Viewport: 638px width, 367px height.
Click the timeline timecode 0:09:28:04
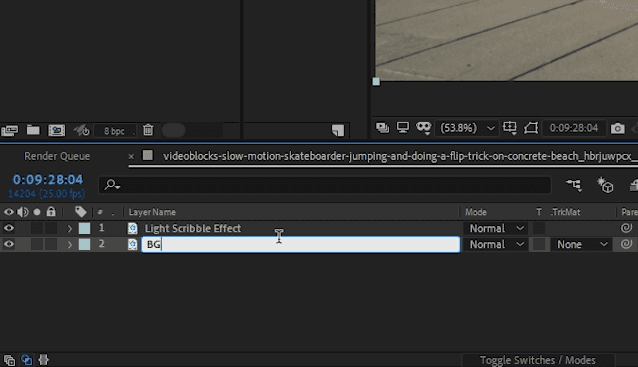(48, 179)
